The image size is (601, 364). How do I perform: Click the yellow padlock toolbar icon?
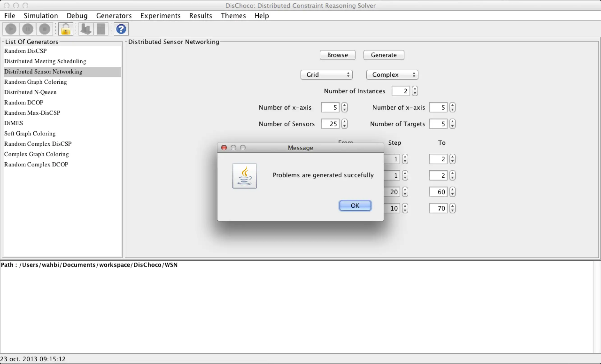coord(66,29)
